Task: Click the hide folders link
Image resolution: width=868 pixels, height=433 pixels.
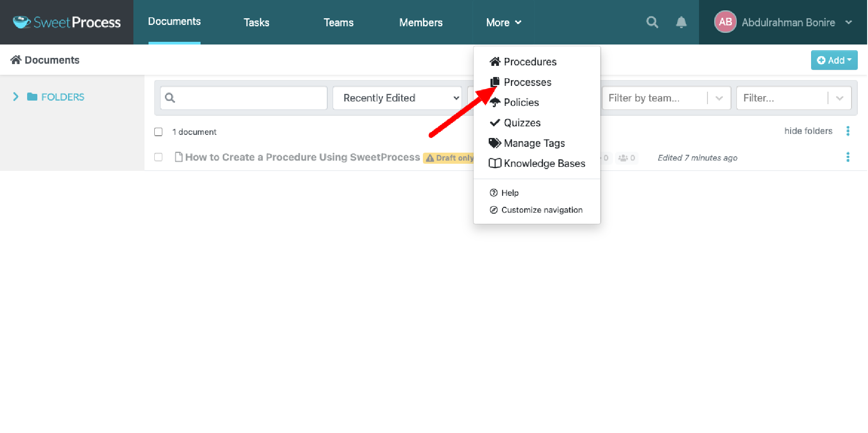Action: click(808, 131)
